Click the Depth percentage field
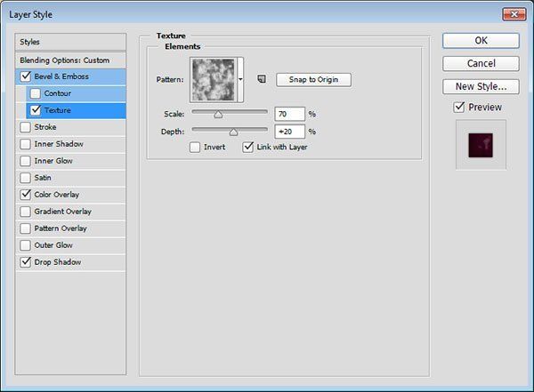This screenshot has height=392, width=534. tap(289, 132)
